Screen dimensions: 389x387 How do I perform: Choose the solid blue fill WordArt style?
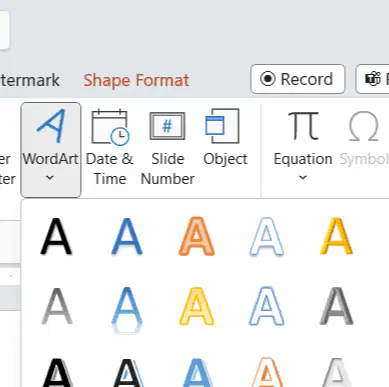[127, 236]
